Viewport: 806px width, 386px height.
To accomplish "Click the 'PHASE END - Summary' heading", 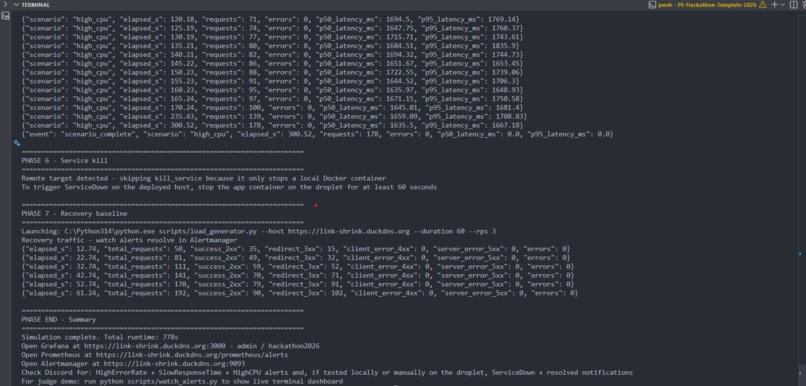I will [x=59, y=319].
